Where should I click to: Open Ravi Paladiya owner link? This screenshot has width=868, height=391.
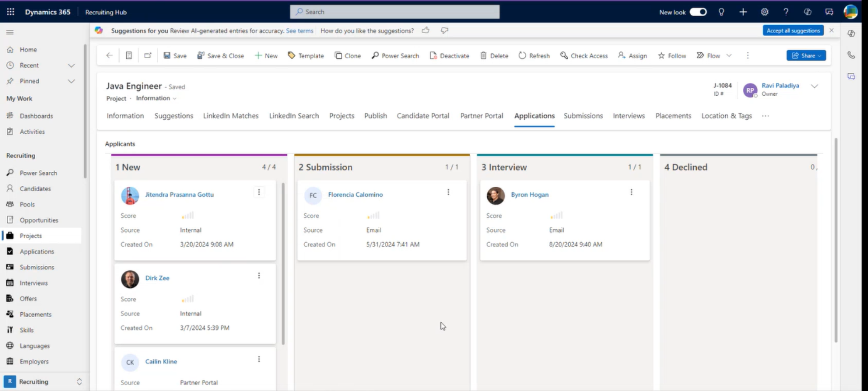(780, 85)
